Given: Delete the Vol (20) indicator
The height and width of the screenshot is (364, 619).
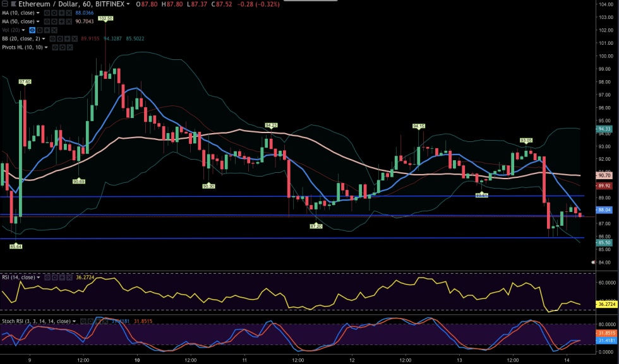Looking at the screenshot, I should (53, 30).
